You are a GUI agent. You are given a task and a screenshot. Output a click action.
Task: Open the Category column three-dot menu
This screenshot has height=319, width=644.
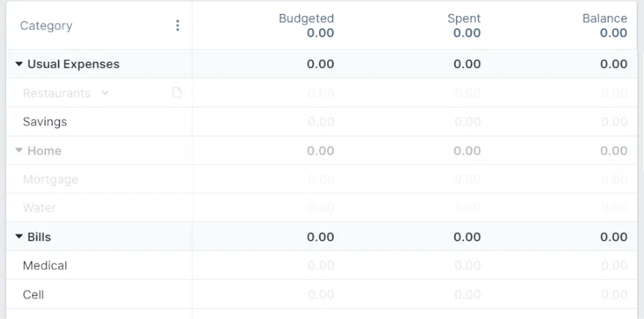pos(177,26)
